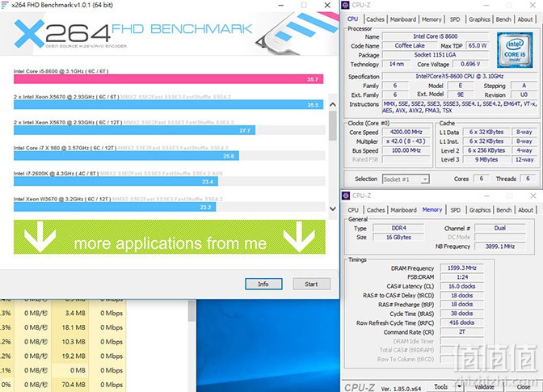
Task: Click the pink i5-8600 result bar
Action: (168, 79)
